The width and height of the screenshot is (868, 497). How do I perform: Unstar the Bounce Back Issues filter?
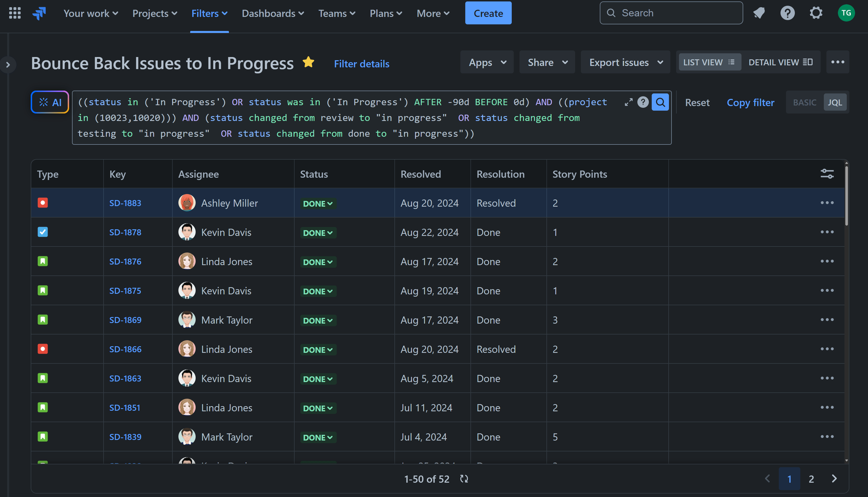pos(308,62)
